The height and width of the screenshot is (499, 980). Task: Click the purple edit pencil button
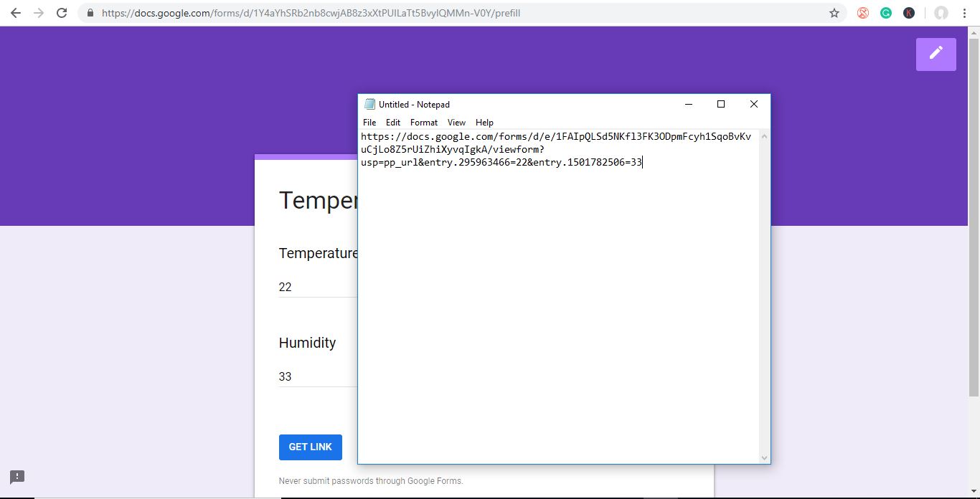(x=936, y=54)
